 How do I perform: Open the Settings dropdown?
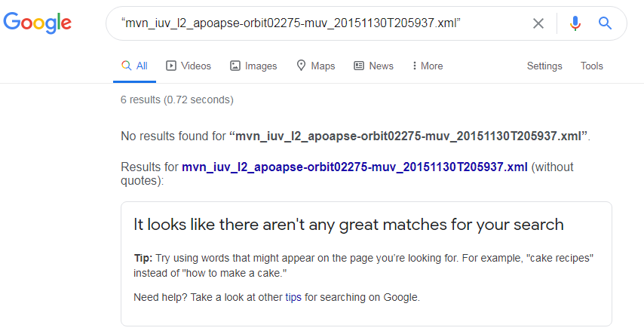tap(544, 66)
